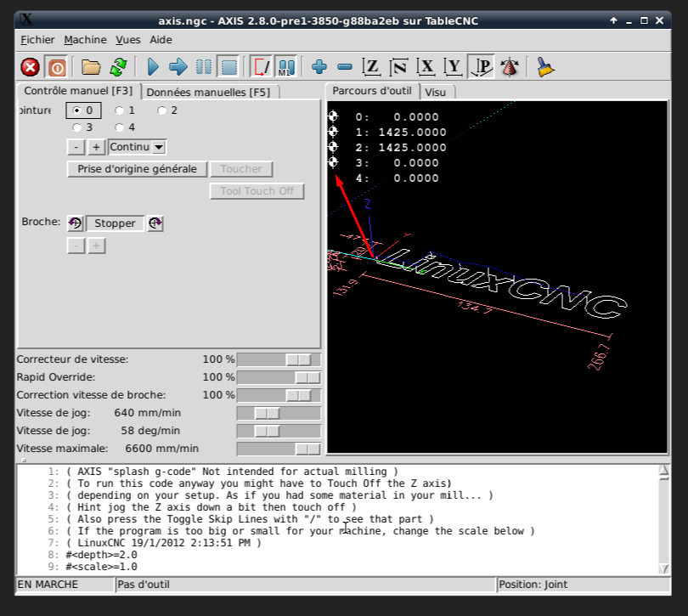
Task: Switch to Contrôle manuel [F3] tab
Action: 78,91
